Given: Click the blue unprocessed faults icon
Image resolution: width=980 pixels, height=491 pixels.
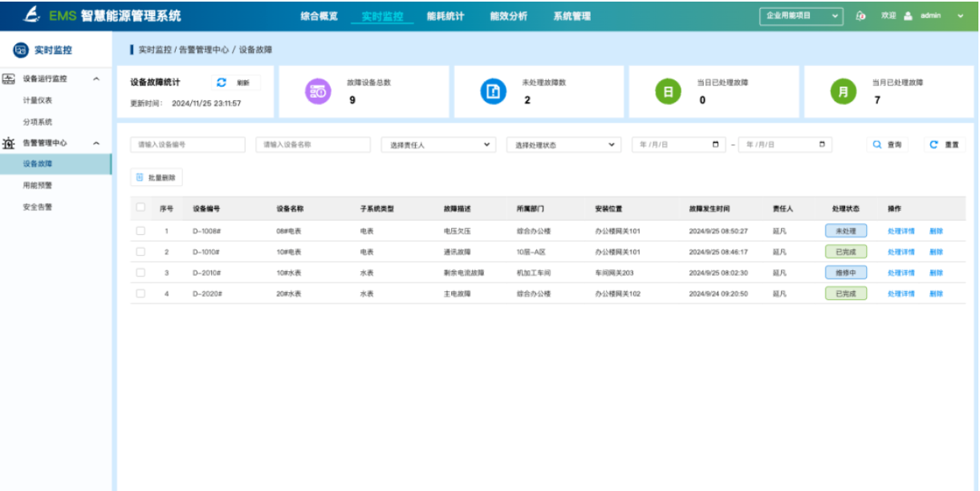Looking at the screenshot, I should [x=493, y=92].
